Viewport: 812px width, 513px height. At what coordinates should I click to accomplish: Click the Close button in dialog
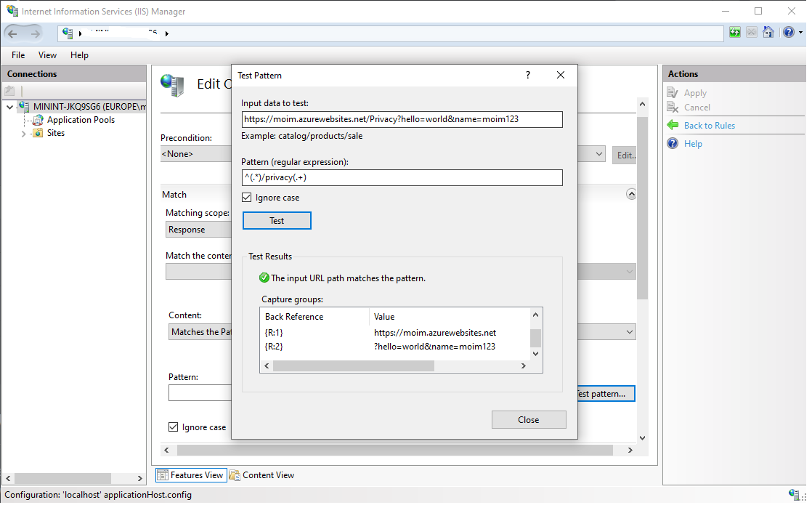(528, 420)
